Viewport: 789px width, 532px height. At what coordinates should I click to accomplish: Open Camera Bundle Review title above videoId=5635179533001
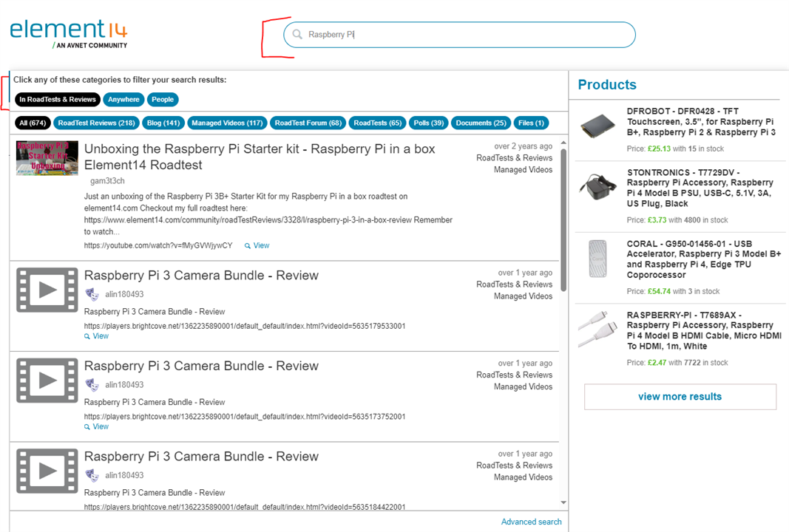(201, 276)
